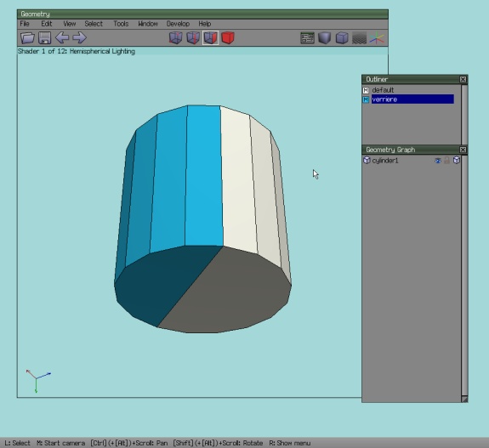The image size is (489, 448).
Task: Toggle the ground grid icon
Action: pyautogui.click(x=359, y=38)
